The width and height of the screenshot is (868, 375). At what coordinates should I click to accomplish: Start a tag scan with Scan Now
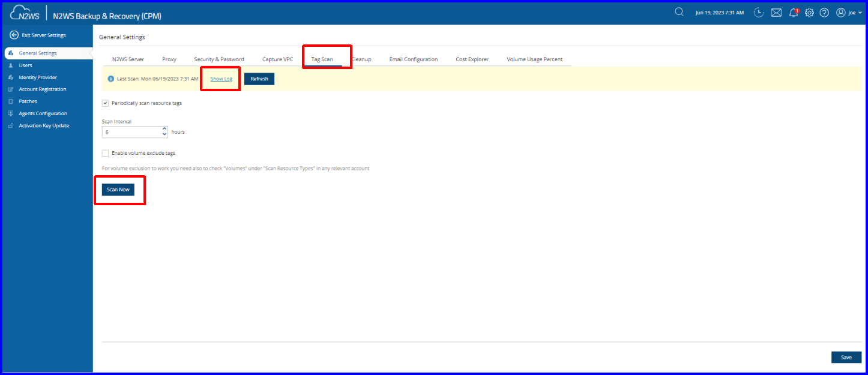(118, 190)
